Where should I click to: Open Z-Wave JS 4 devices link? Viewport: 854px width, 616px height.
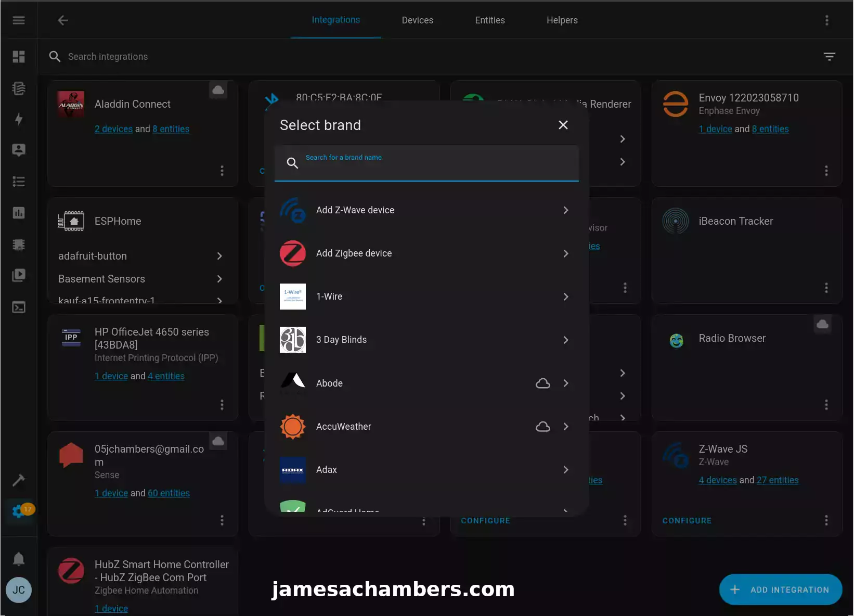click(x=718, y=480)
